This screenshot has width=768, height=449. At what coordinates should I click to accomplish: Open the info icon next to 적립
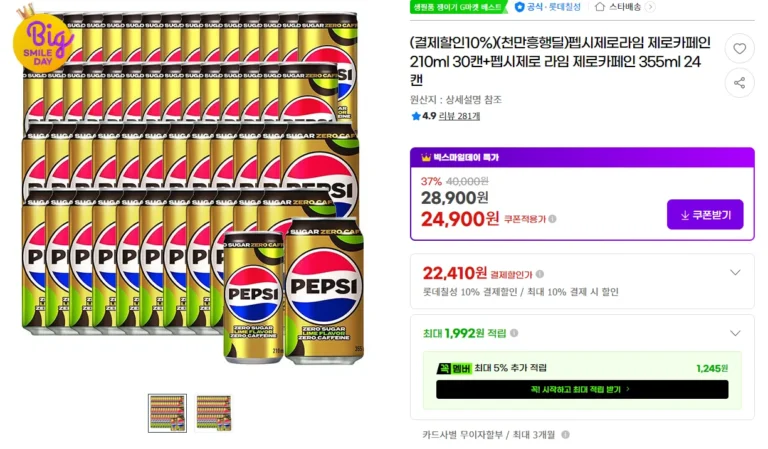click(x=514, y=333)
